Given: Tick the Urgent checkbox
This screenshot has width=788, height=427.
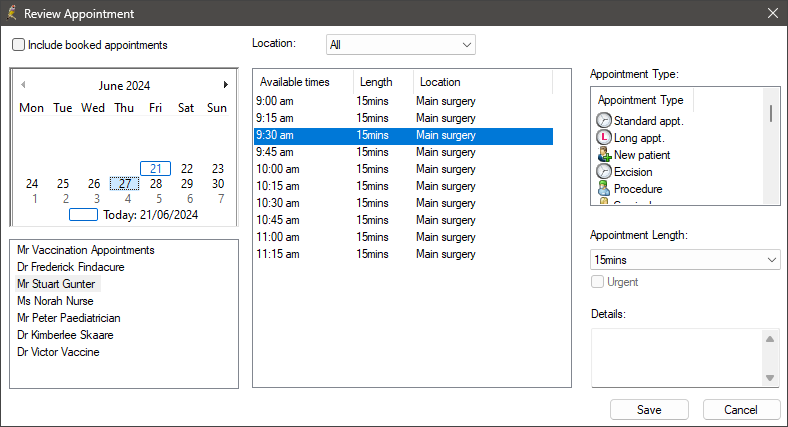Looking at the screenshot, I should 597,282.
